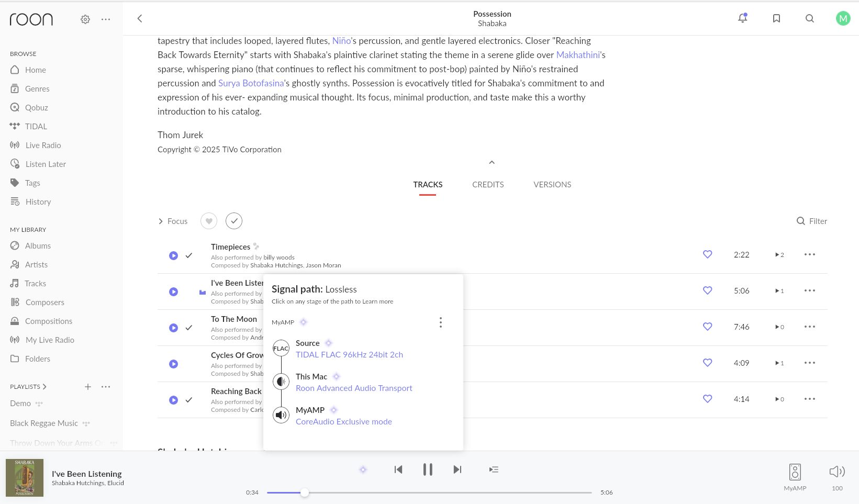Open the play queue icon
The image size is (859, 504).
coord(494,469)
